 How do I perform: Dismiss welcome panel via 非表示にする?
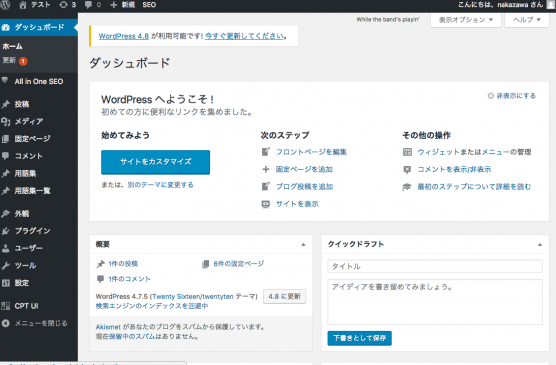512,96
